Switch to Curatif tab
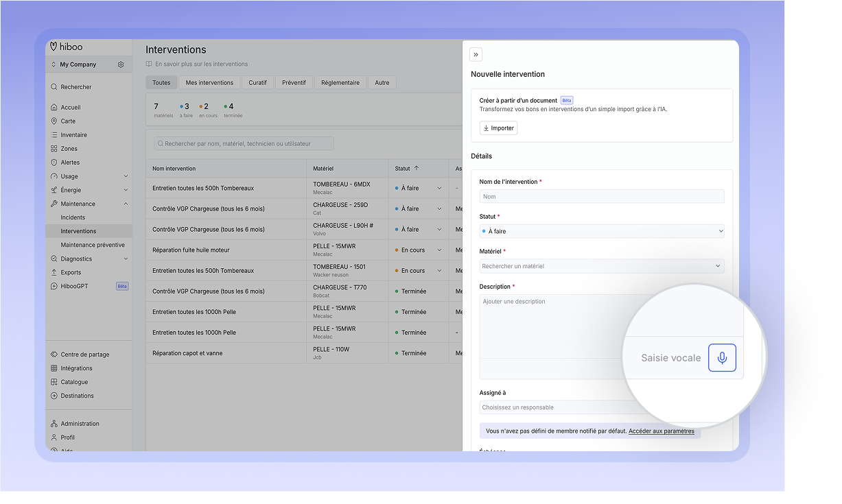842x504 pixels. pyautogui.click(x=257, y=82)
